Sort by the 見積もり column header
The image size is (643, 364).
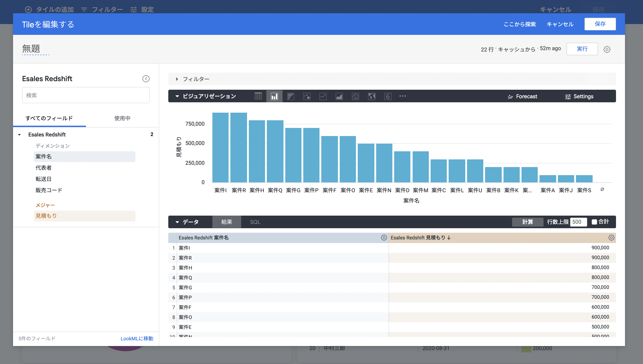click(x=420, y=238)
